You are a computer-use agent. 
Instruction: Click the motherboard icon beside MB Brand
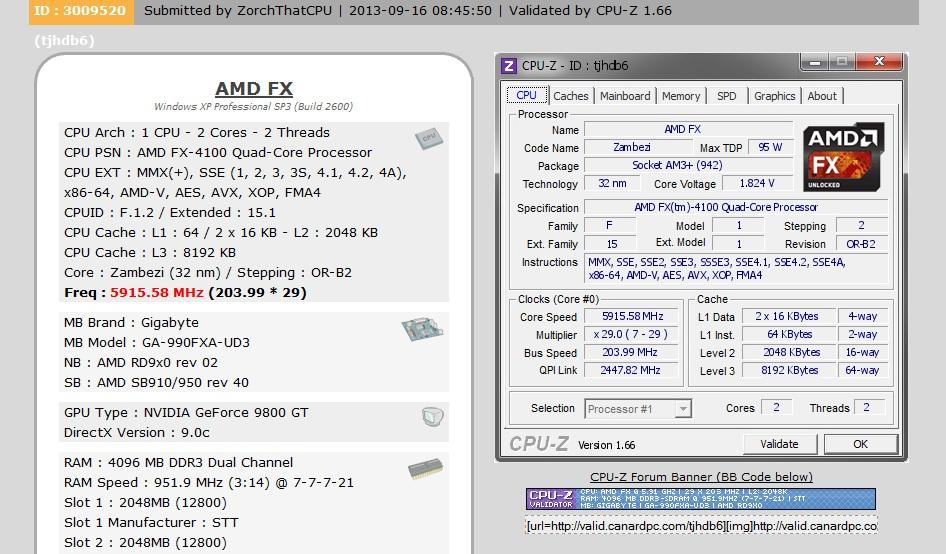click(422, 328)
